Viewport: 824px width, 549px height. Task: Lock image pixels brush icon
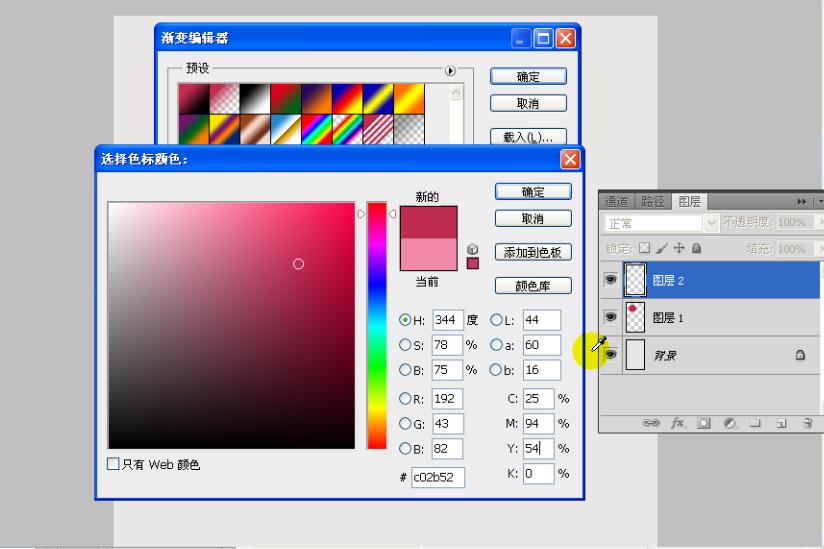[662, 248]
